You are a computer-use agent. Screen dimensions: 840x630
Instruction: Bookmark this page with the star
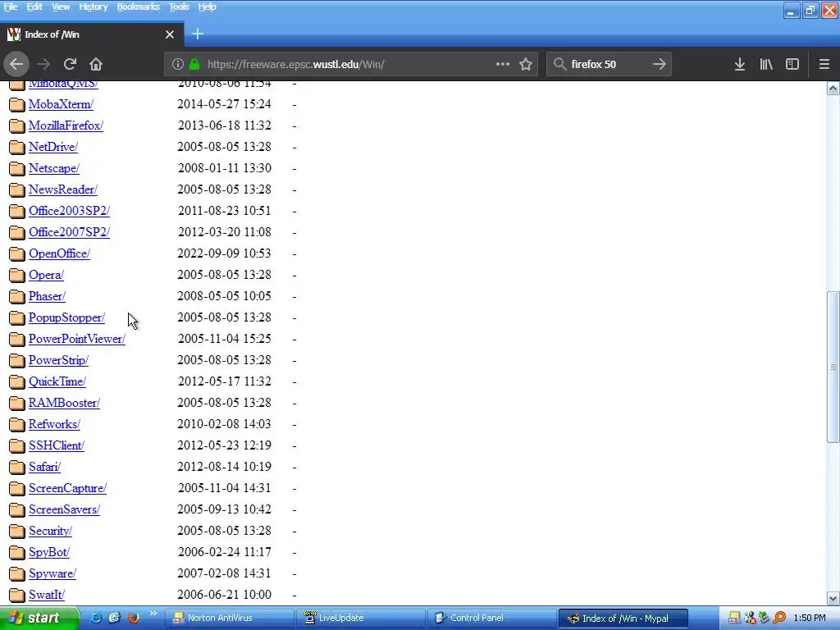coord(526,64)
